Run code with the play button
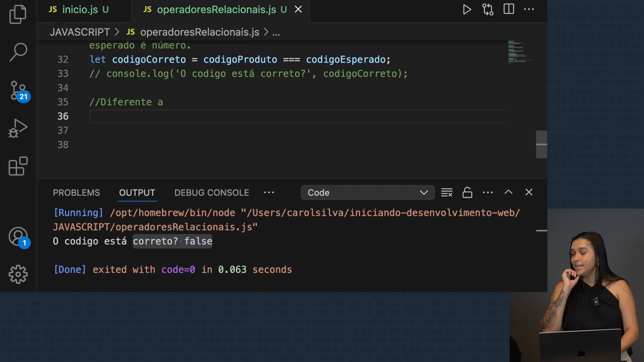The image size is (644, 362). point(467,9)
